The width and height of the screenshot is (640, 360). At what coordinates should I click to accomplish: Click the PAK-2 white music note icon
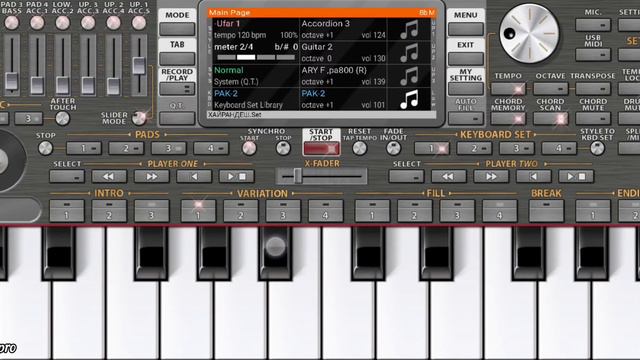coord(409,100)
